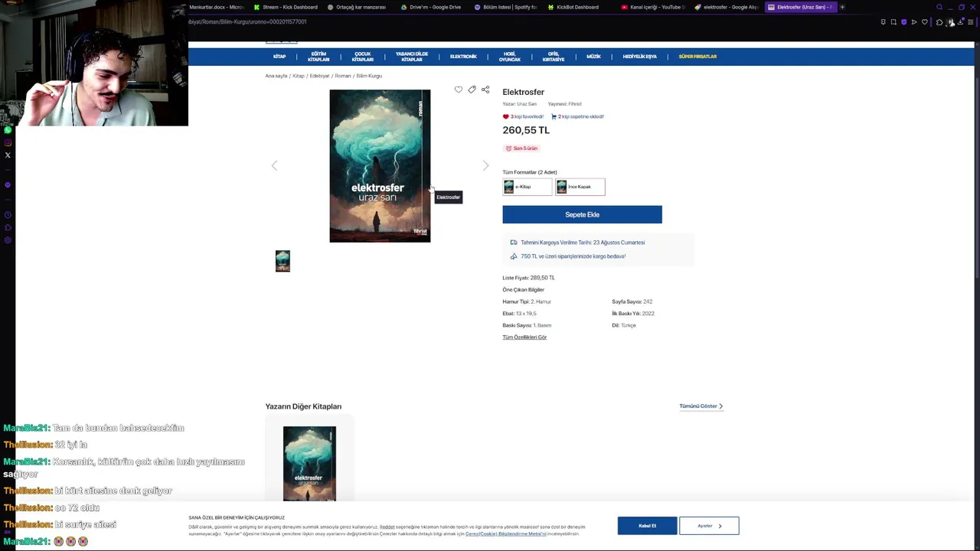Open the ELEKTRONİK menu

pyautogui.click(x=463, y=57)
